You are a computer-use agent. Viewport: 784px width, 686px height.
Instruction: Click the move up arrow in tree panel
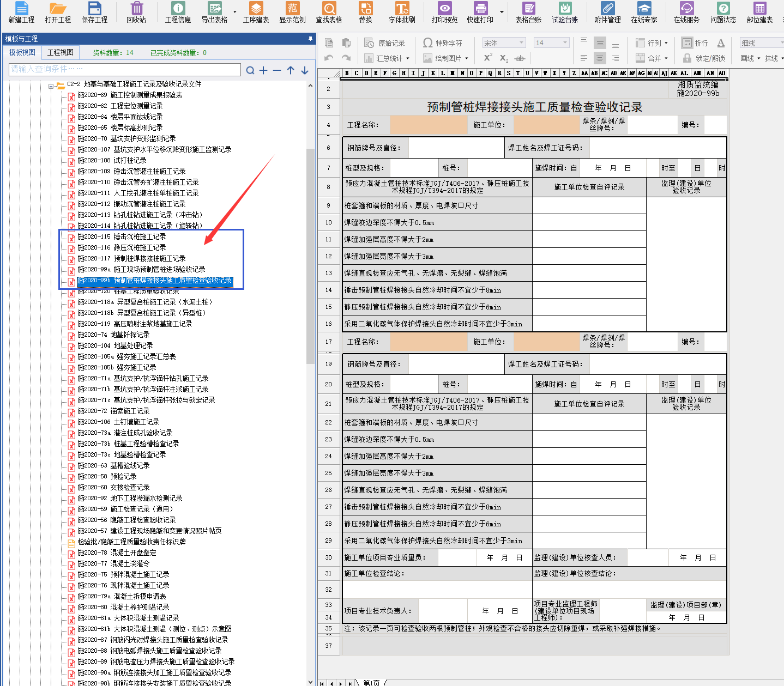[x=291, y=70]
